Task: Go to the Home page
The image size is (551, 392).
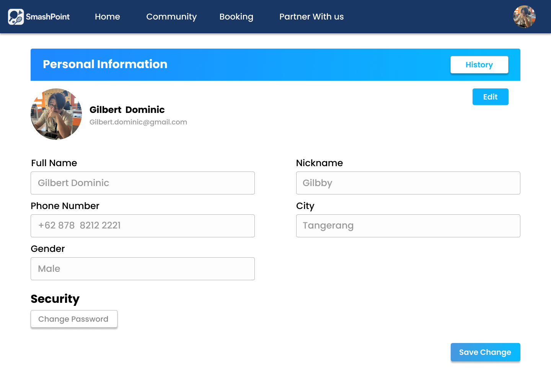Action: click(107, 17)
